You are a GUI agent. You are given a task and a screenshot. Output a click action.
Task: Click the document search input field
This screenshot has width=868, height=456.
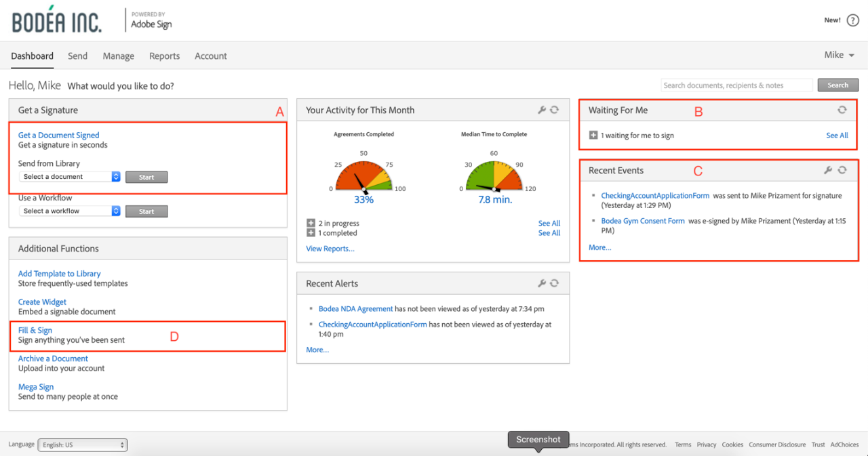[x=736, y=85]
